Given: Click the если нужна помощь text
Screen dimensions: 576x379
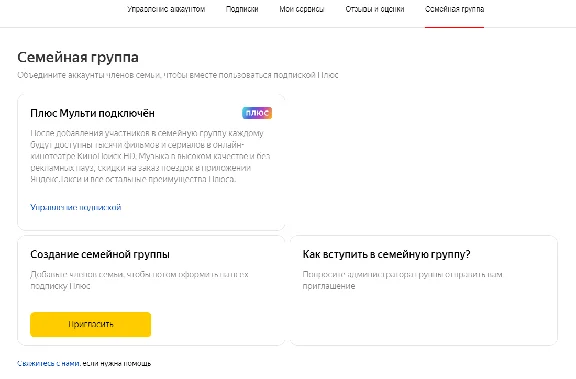Looking at the screenshot, I should click(117, 363).
